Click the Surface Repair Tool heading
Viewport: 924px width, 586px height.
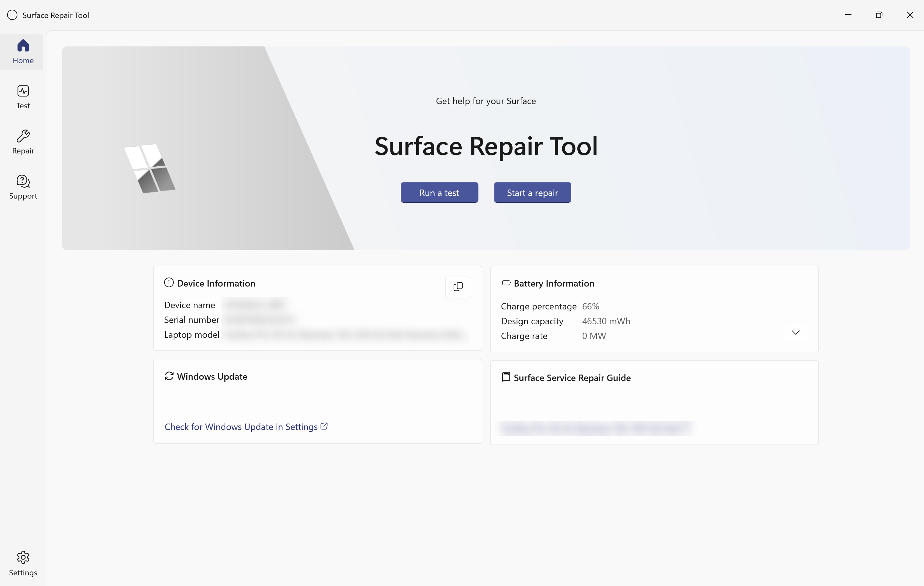click(x=486, y=146)
